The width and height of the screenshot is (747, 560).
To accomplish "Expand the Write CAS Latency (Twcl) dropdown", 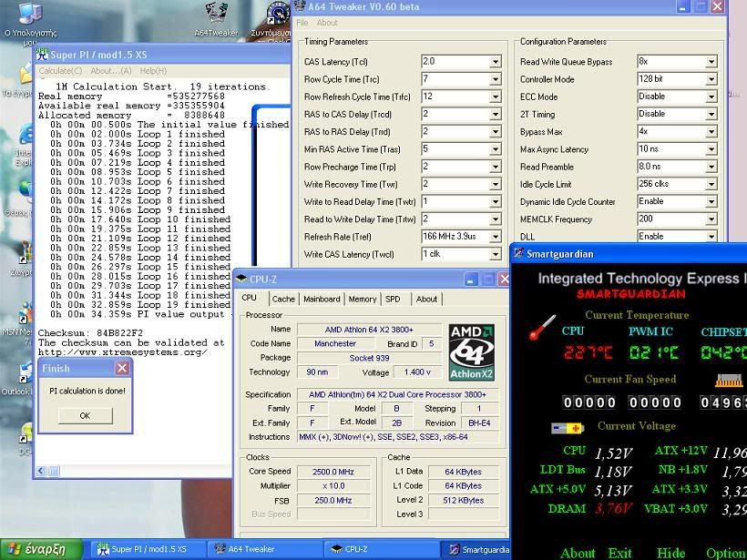I will click(496, 254).
